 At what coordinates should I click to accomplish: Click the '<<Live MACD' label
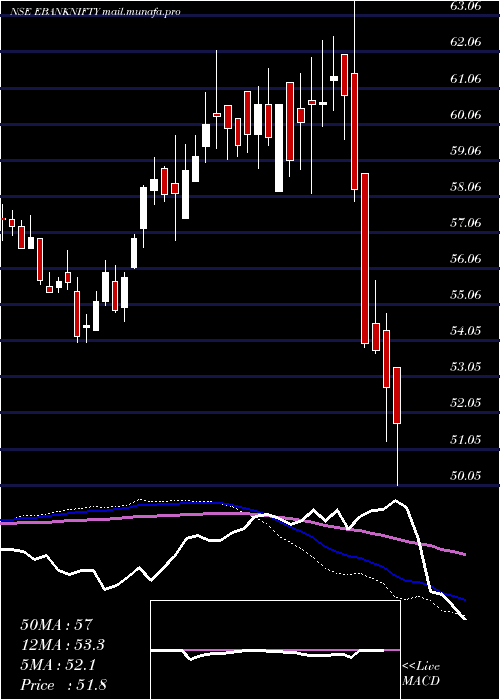pyautogui.click(x=421, y=674)
